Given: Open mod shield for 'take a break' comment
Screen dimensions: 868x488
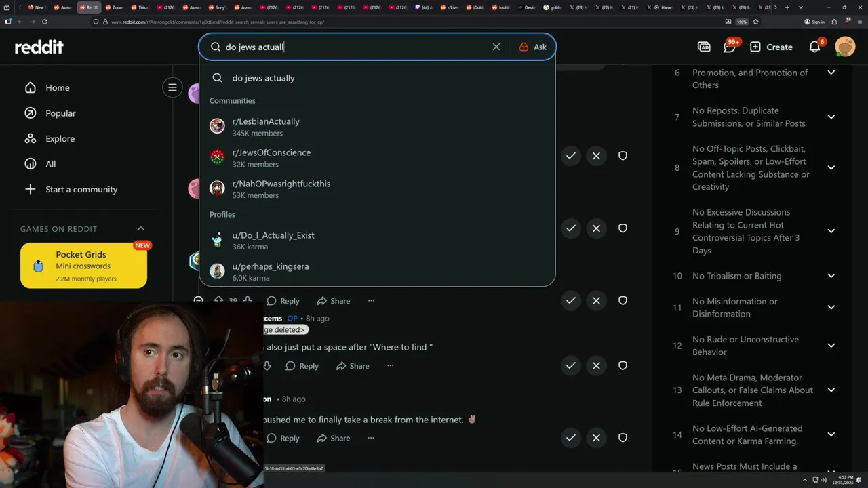Looking at the screenshot, I should [623, 438].
